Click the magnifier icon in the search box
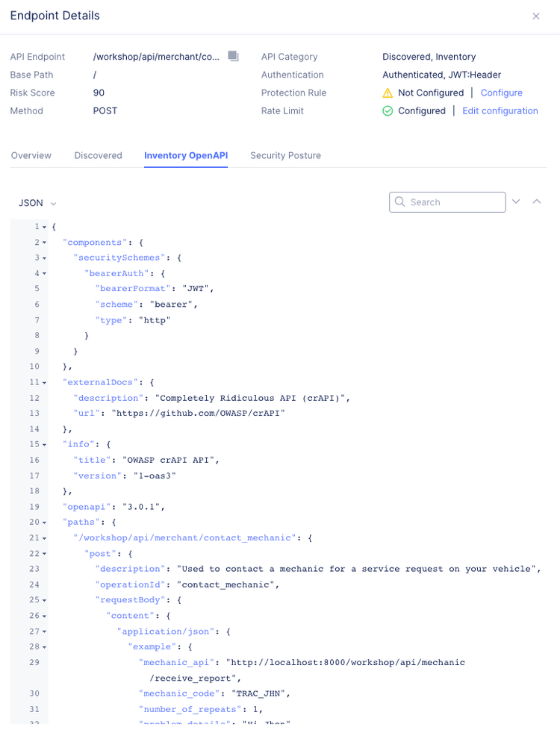The width and height of the screenshot is (560, 730). [x=399, y=202]
